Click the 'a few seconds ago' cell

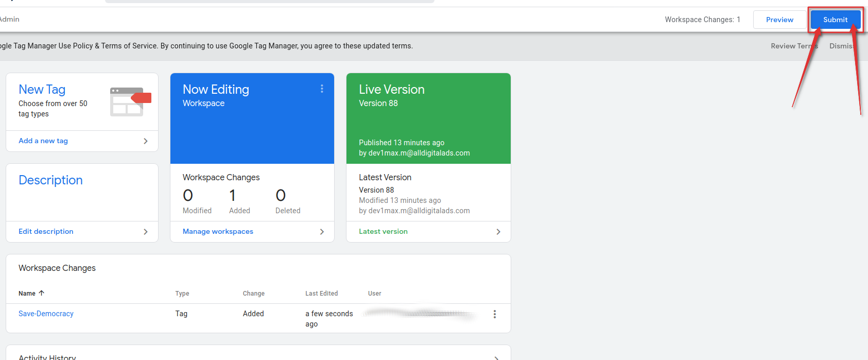pyautogui.click(x=329, y=319)
